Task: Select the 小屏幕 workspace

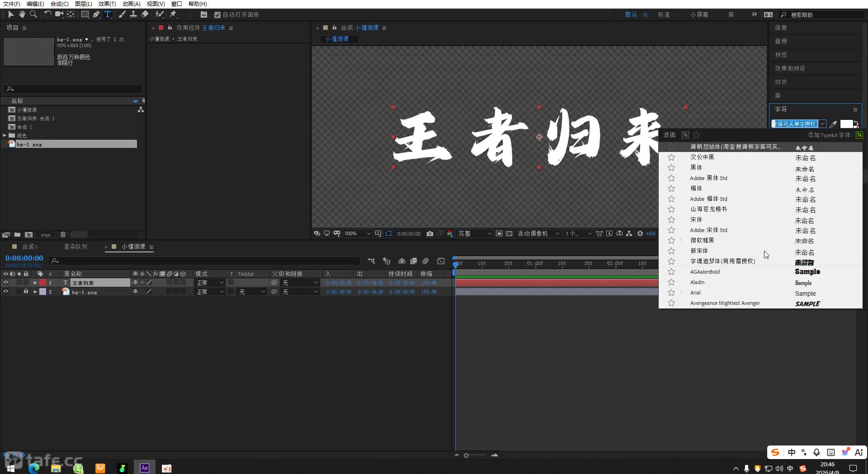Action: tap(699, 15)
